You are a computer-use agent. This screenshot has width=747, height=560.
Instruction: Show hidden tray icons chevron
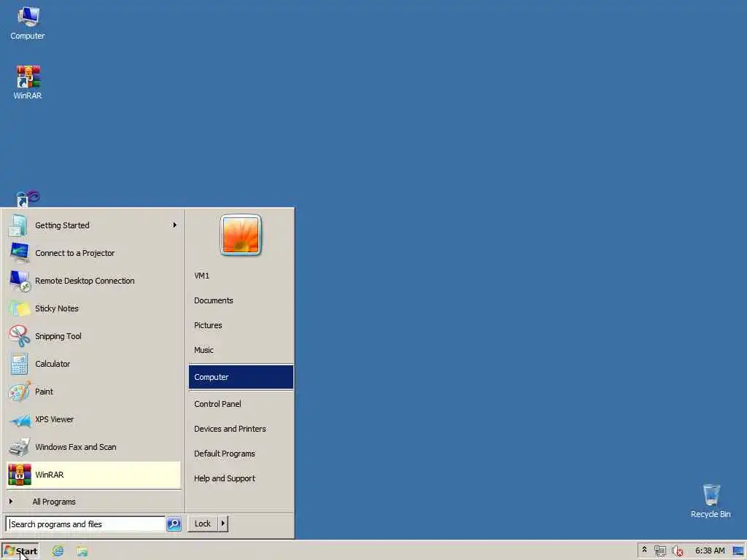[645, 550]
